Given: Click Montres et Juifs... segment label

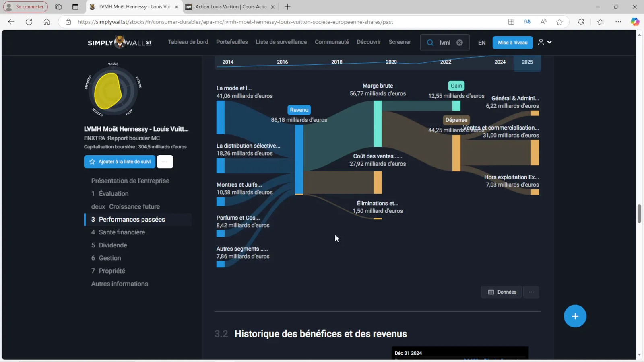Looking at the screenshot, I should click(x=239, y=185).
